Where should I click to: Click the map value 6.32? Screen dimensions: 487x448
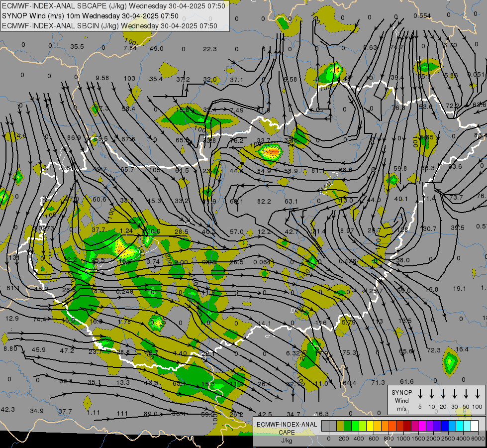tap(293, 353)
